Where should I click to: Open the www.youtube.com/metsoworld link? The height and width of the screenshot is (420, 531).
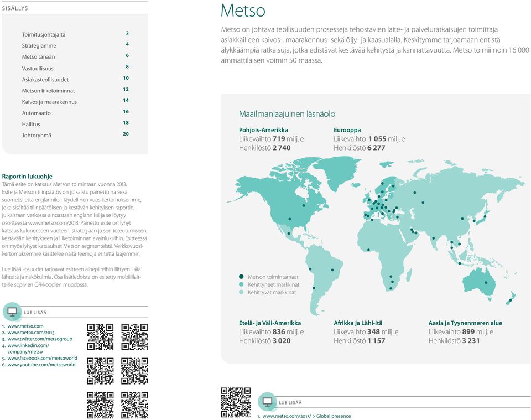pos(41,365)
